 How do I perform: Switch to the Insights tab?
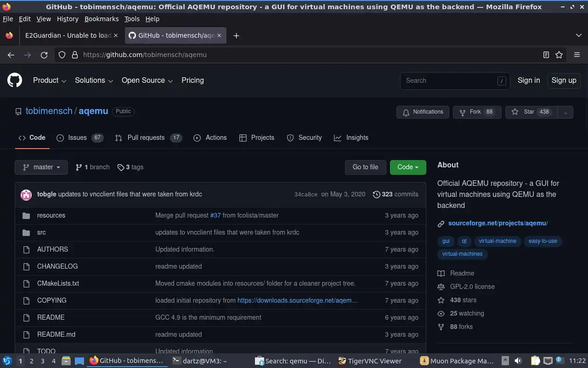tap(351, 138)
